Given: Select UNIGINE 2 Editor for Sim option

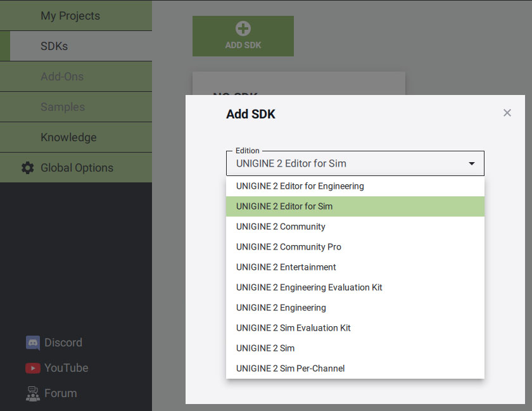Looking at the screenshot, I should click(x=355, y=206).
